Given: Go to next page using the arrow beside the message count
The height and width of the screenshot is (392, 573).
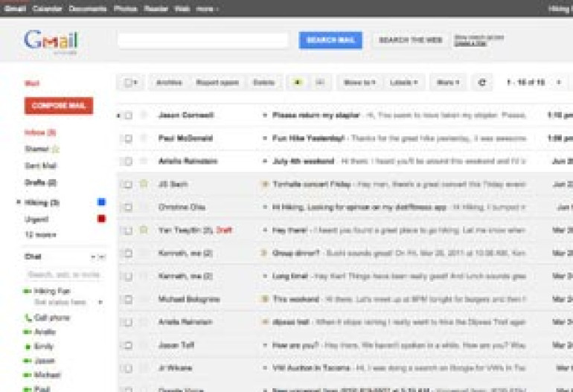Looking at the screenshot, I should tap(559, 83).
